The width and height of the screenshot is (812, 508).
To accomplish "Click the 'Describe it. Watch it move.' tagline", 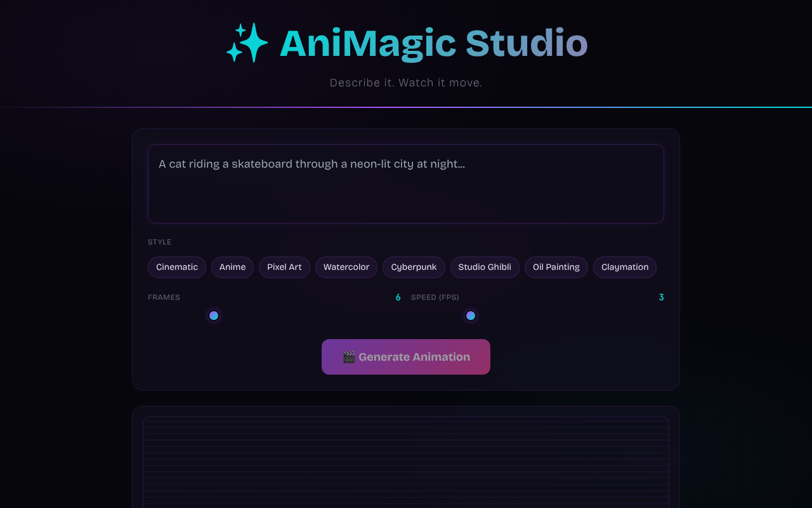I will point(406,83).
